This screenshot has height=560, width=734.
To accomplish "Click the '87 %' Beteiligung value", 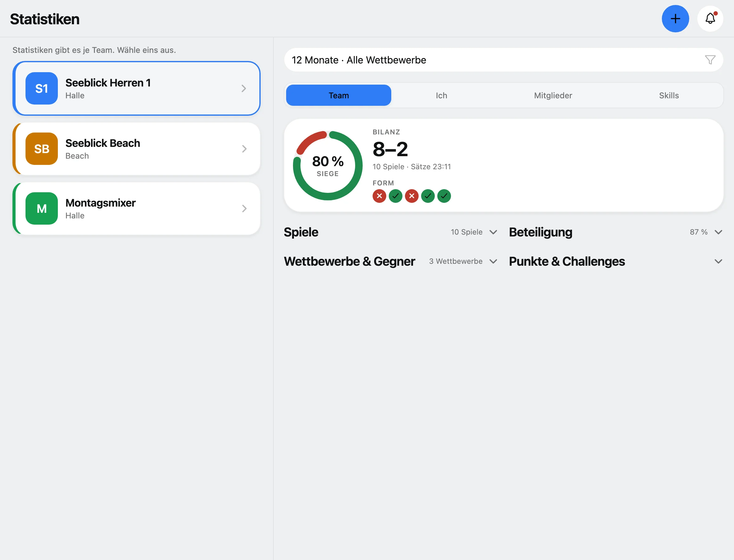I will coord(698,232).
